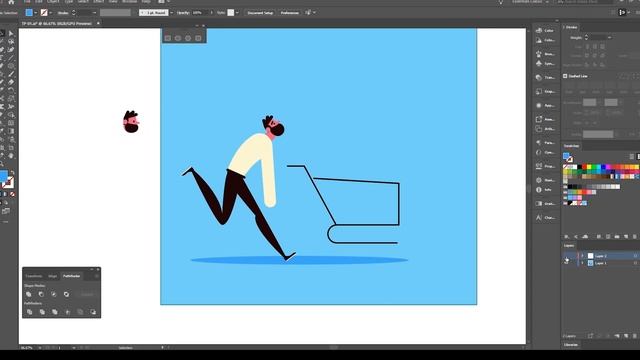Open the Info panel from dock
Screen dimensions: 640x360
click(x=545, y=190)
